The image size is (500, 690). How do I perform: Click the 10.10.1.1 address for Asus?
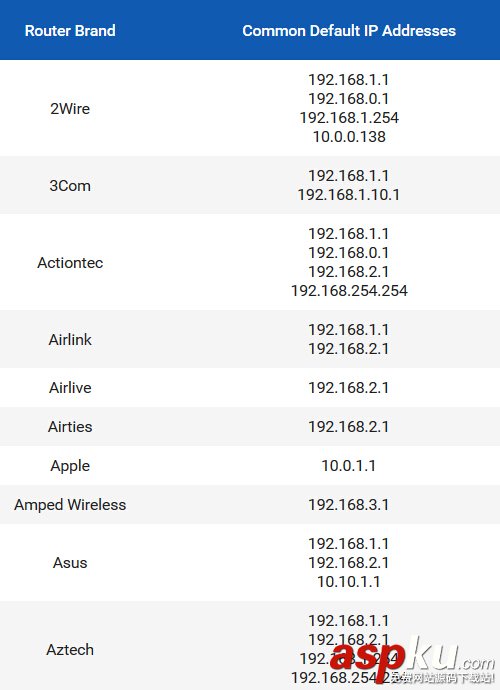tap(349, 582)
